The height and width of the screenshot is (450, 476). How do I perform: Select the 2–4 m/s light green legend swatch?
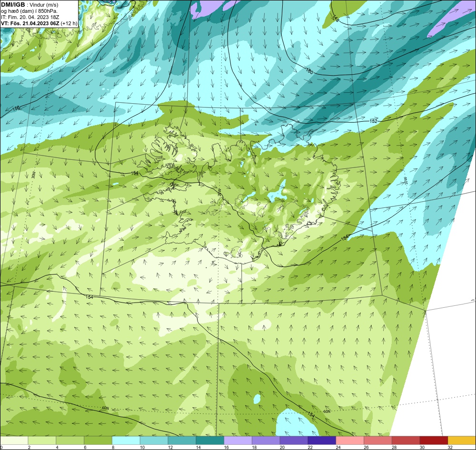point(42,440)
